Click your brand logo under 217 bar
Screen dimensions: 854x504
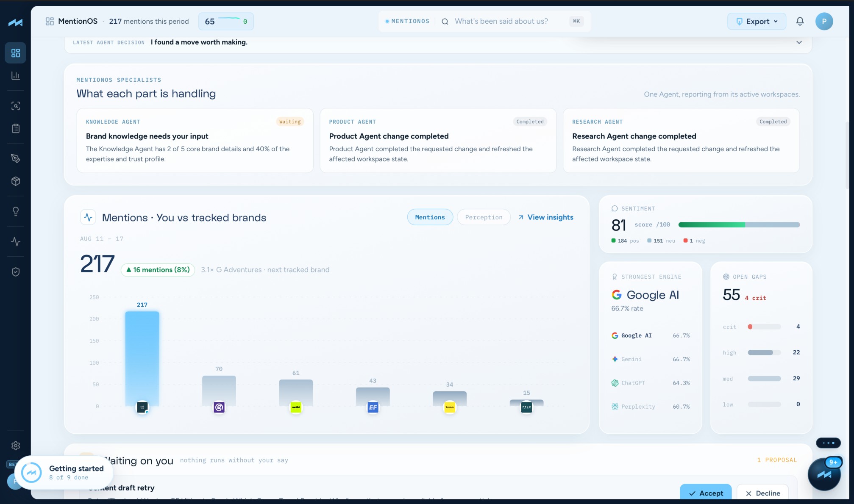pos(142,407)
